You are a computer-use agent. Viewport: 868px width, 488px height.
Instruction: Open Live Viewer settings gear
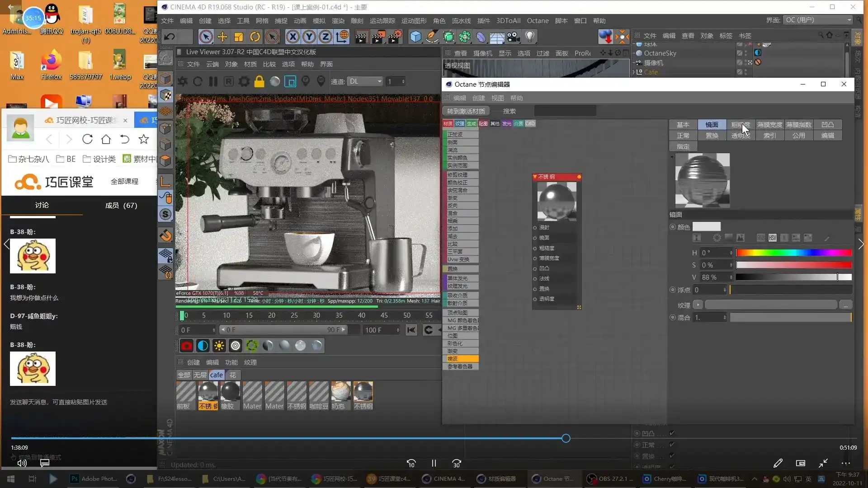point(244,82)
